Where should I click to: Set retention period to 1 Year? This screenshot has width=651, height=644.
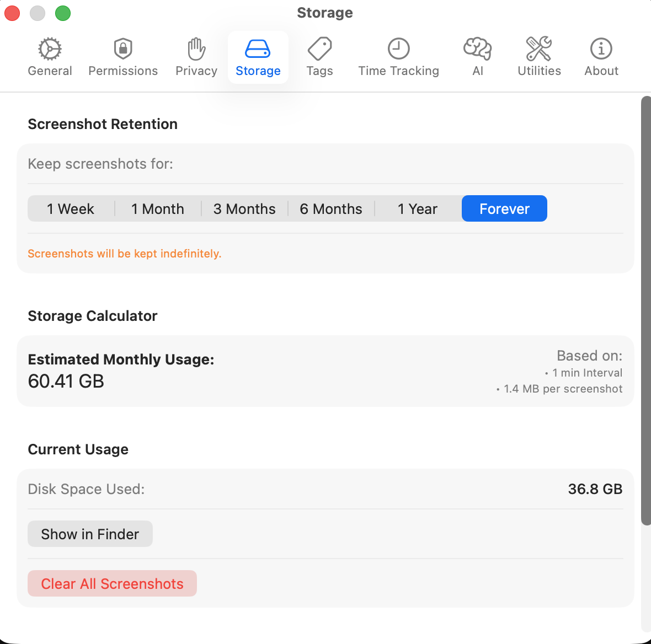pos(418,208)
